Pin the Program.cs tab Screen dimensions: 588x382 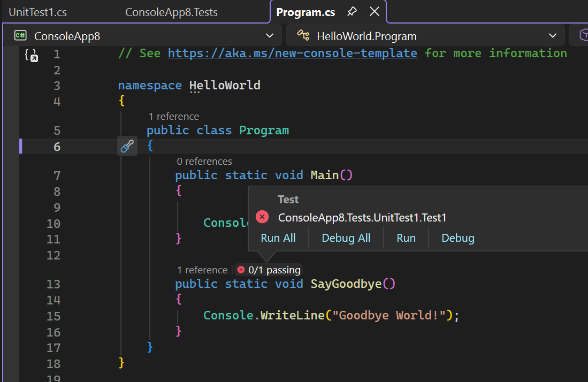pyautogui.click(x=352, y=12)
